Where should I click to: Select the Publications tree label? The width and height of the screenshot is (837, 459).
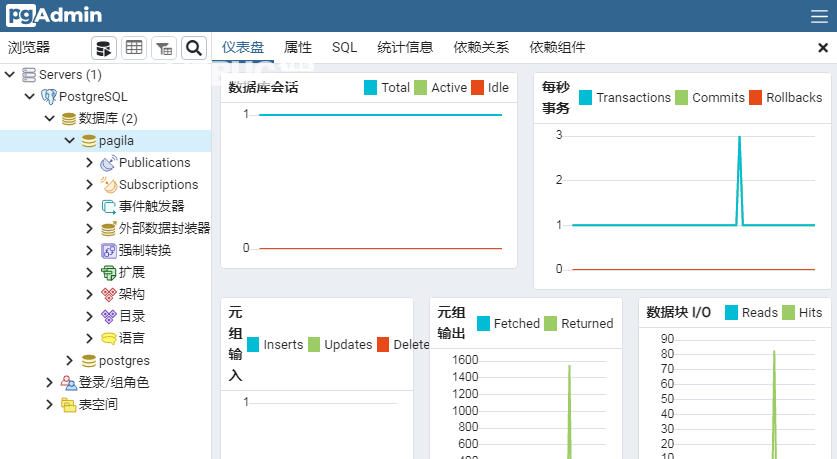(155, 163)
